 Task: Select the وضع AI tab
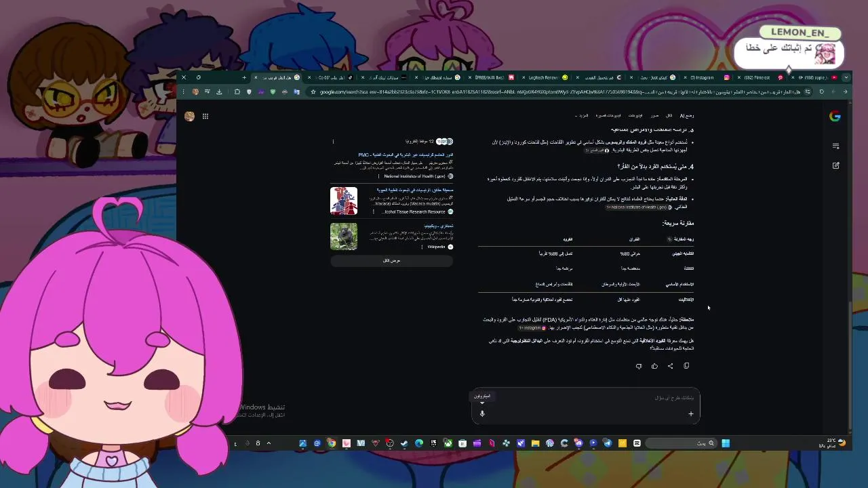(x=687, y=116)
